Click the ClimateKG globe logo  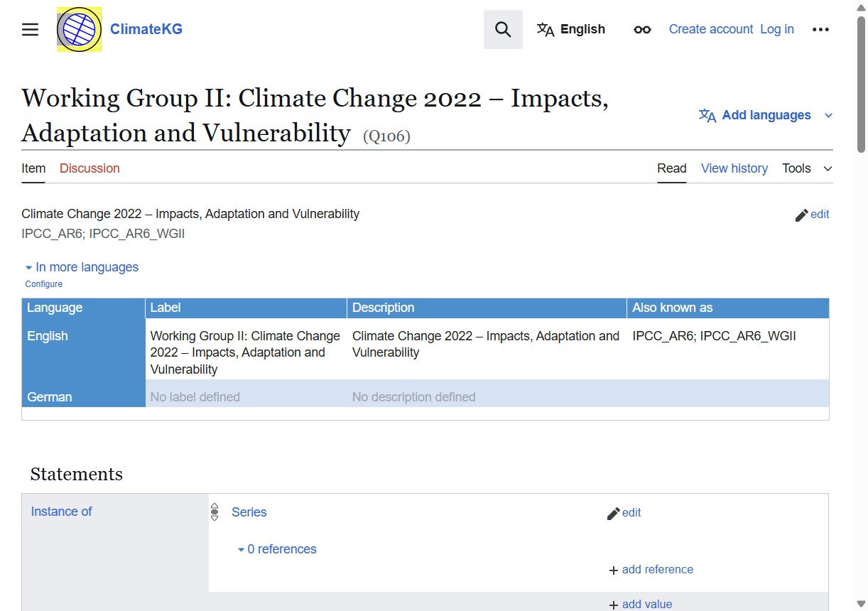(x=80, y=29)
